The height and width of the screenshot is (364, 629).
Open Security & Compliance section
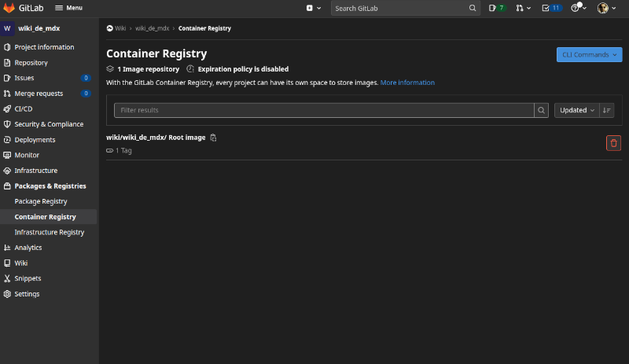pyautogui.click(x=48, y=124)
